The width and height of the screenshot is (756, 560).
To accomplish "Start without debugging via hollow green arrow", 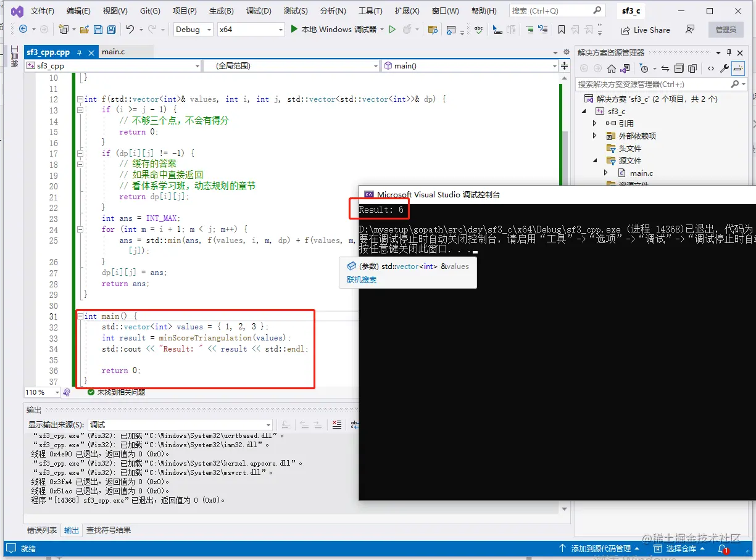I will (393, 29).
